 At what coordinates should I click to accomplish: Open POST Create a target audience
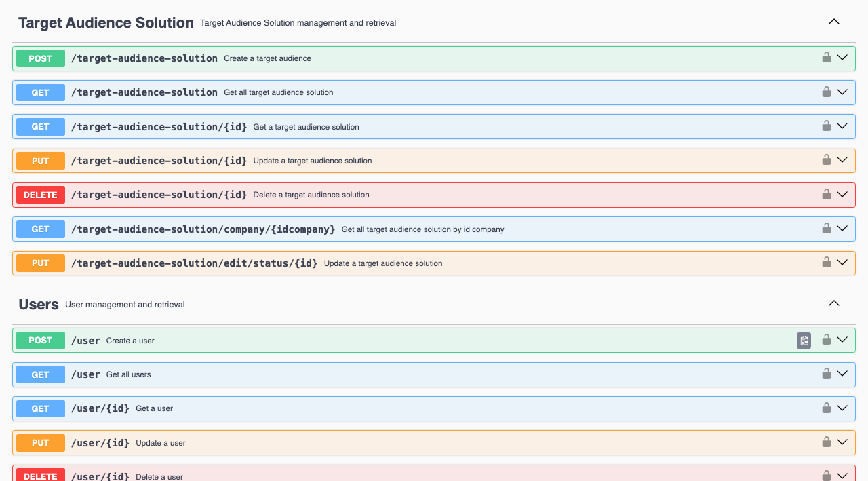click(x=267, y=58)
